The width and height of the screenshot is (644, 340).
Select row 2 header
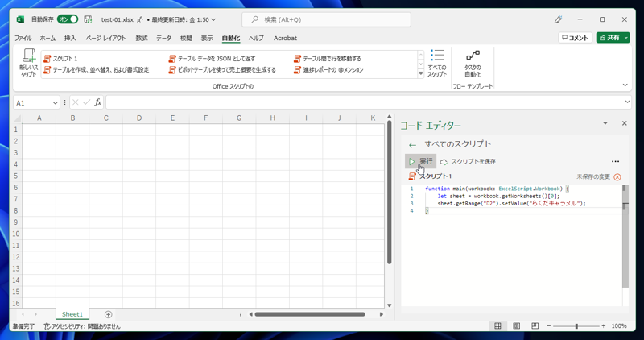coord(16,142)
